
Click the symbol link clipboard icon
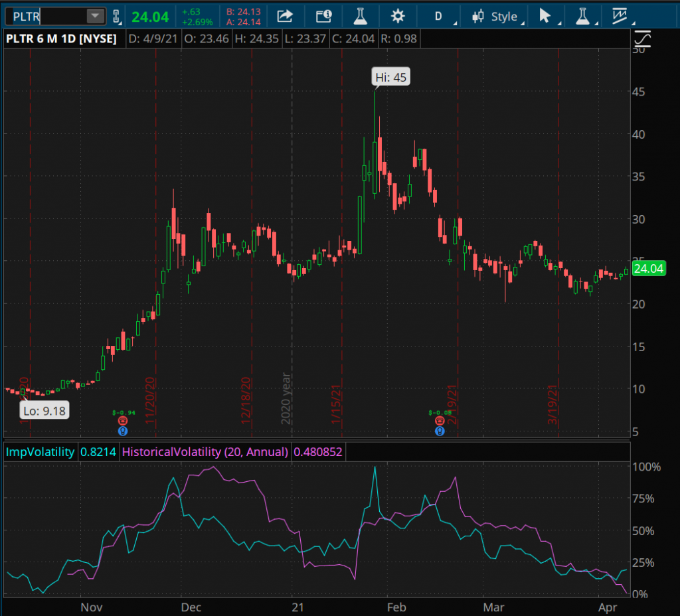point(116,17)
